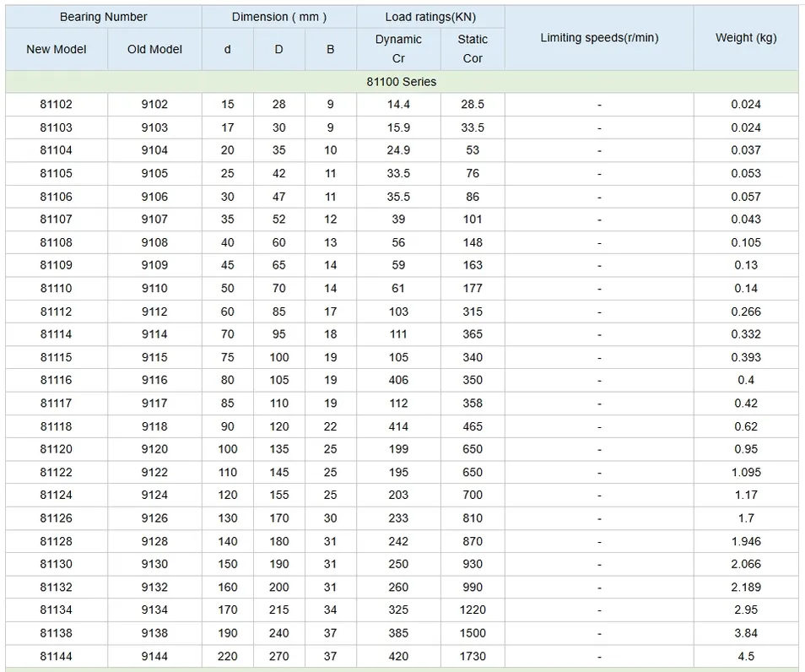Select new model 81144 cell
Viewport: 805px width, 672px height.
[x=57, y=656]
